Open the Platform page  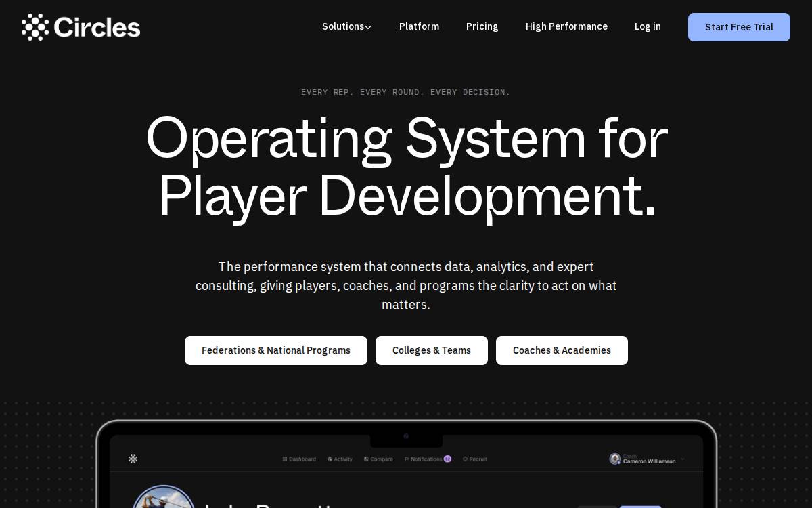click(419, 27)
